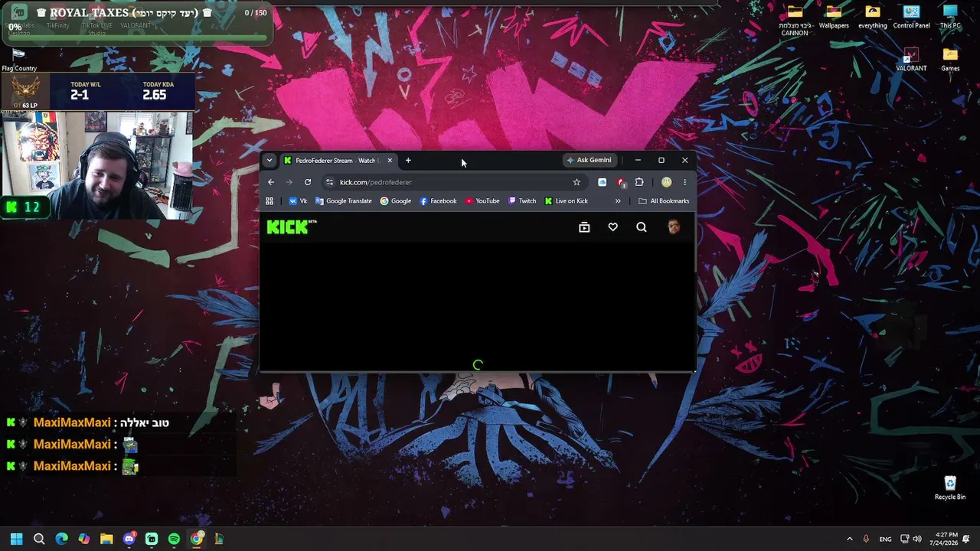
Task: Open Spotify from the taskbar
Action: (x=174, y=539)
